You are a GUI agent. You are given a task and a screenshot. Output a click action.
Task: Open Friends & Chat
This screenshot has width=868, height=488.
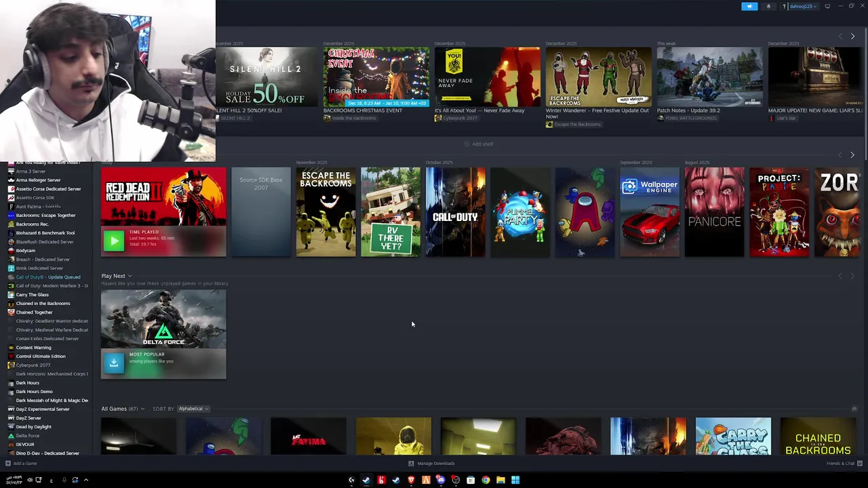pos(843,464)
